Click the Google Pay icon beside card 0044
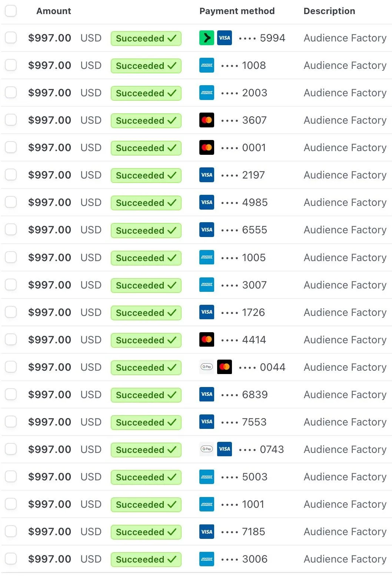The image size is (392, 577). (x=206, y=367)
